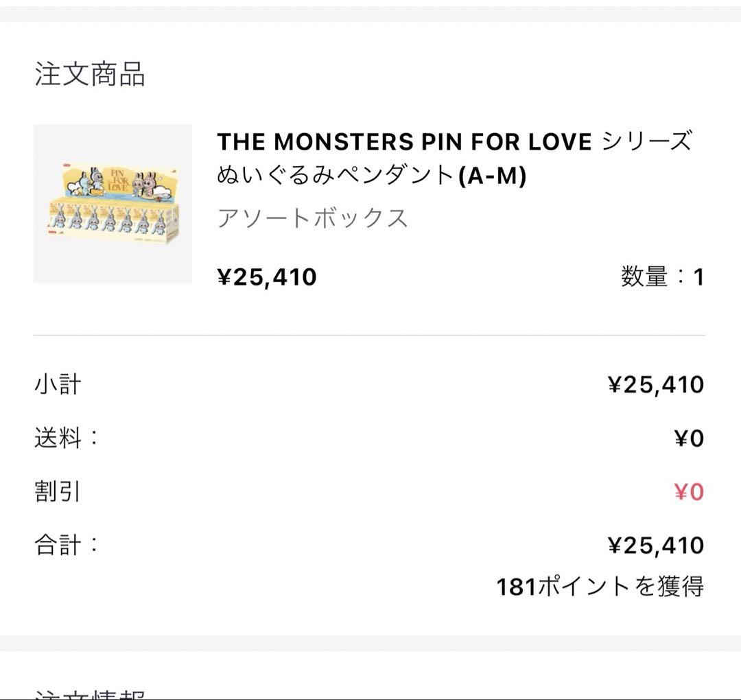This screenshot has height=700, width=741.
Task: Click the 注文商品 section heading
Action: click(90, 74)
